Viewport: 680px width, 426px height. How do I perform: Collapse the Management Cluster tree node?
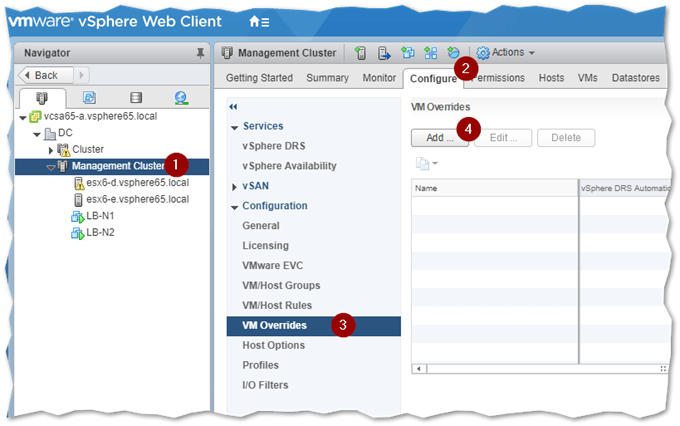click(51, 167)
